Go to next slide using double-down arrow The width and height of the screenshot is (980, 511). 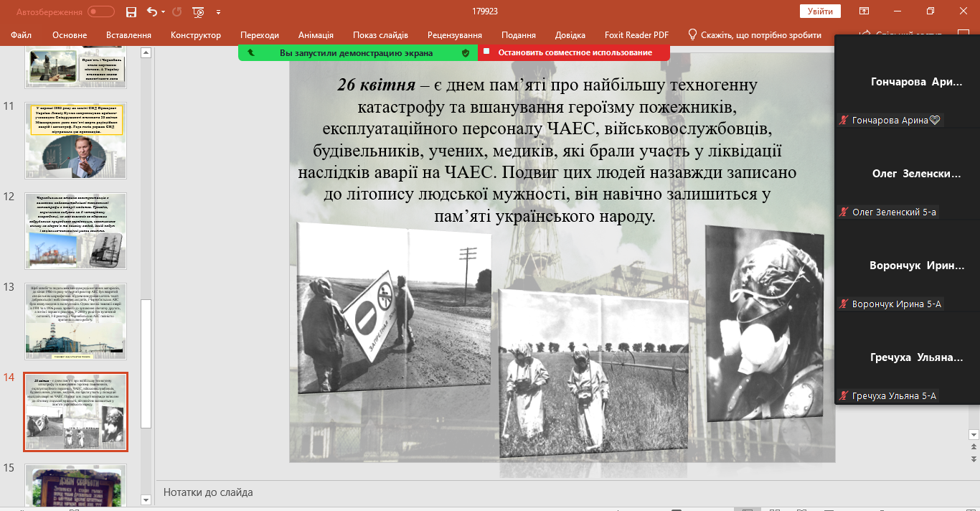(974, 458)
